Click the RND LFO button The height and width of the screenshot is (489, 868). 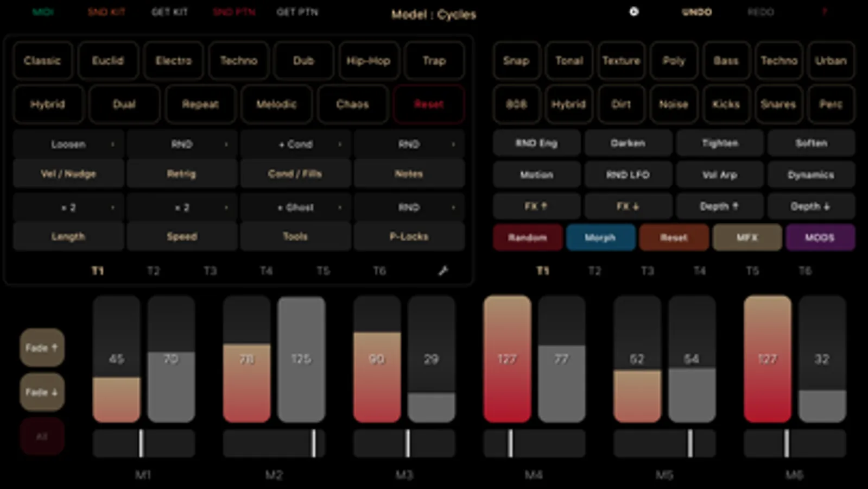point(628,174)
